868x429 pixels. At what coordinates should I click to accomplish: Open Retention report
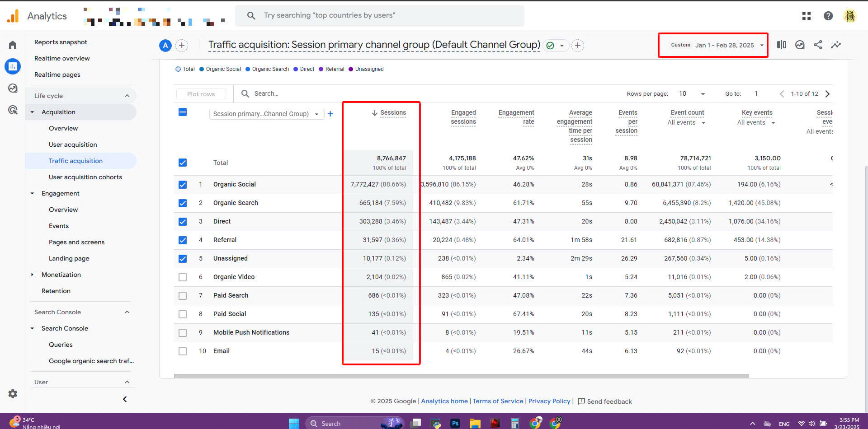[56, 291]
